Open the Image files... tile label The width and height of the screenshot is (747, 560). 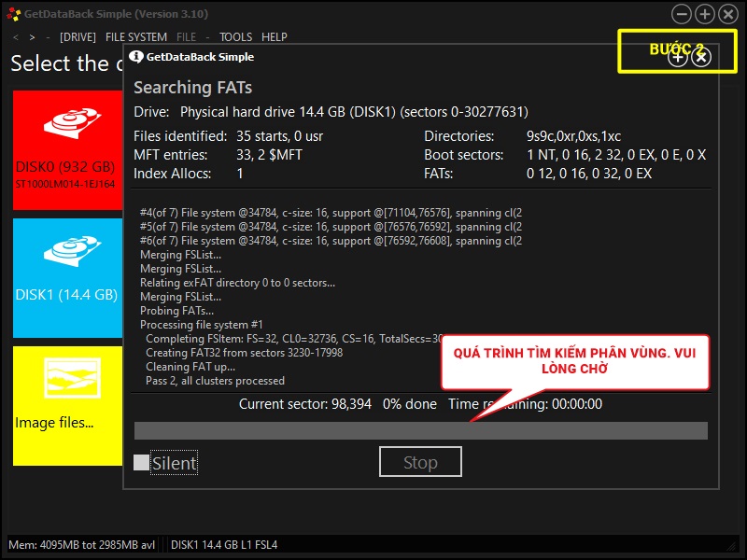click(x=54, y=423)
